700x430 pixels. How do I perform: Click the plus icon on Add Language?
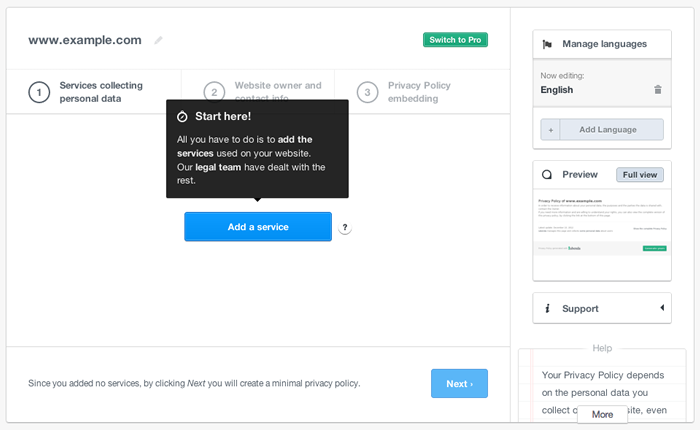point(550,130)
